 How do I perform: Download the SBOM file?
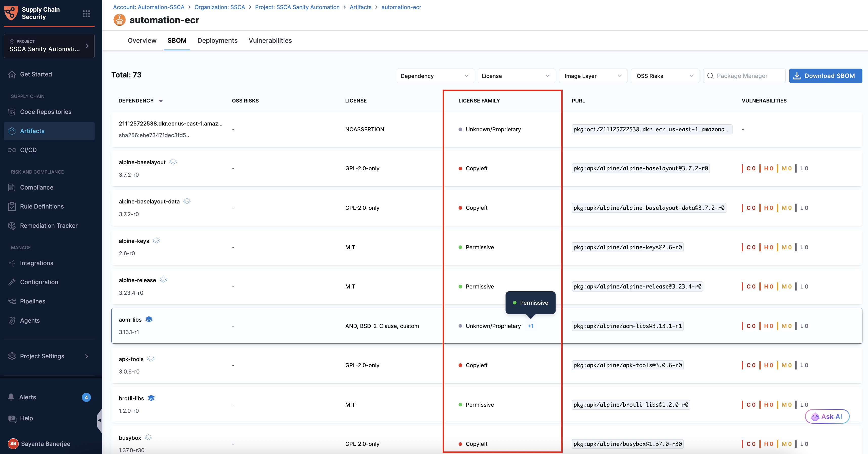pos(825,76)
